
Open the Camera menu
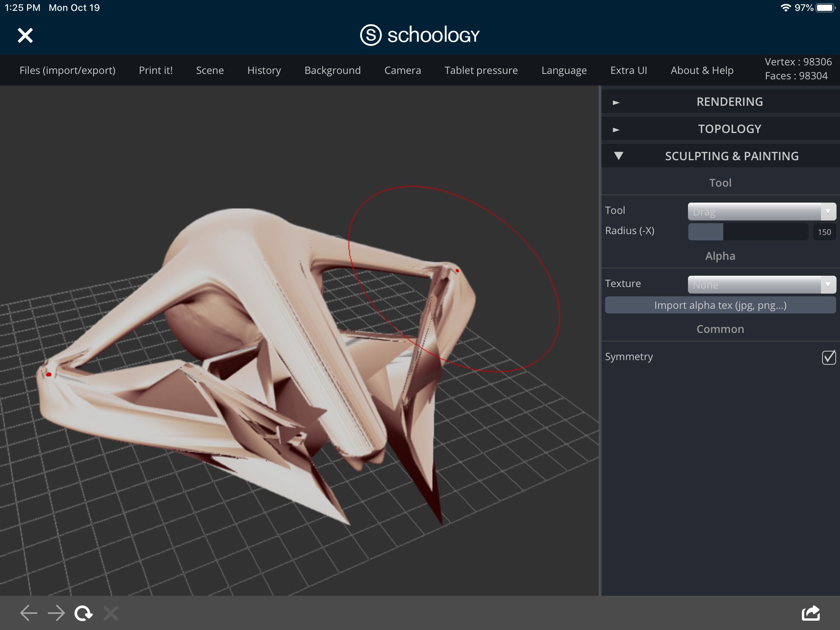coord(402,70)
